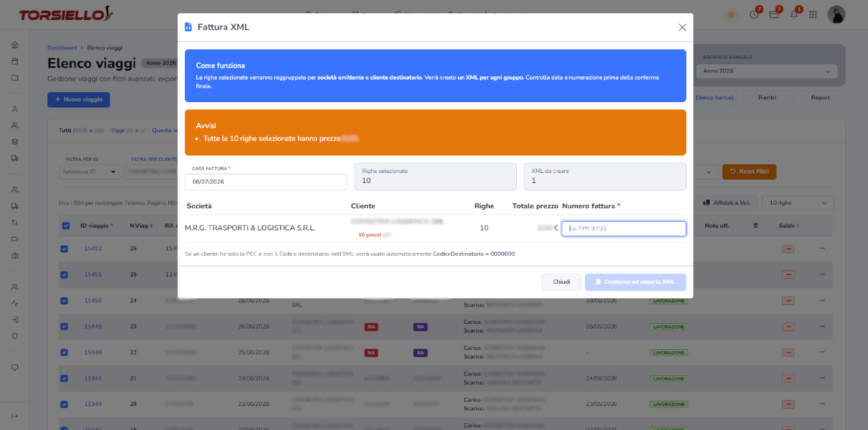
Task: Open the login arrow icon in sidebar
Action: [15, 319]
